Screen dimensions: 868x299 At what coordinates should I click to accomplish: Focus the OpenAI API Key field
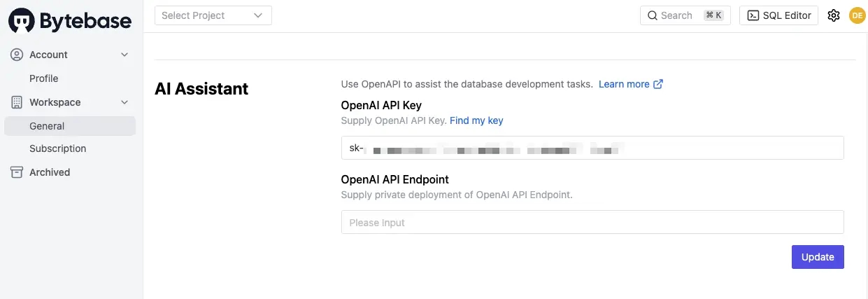[592, 148]
